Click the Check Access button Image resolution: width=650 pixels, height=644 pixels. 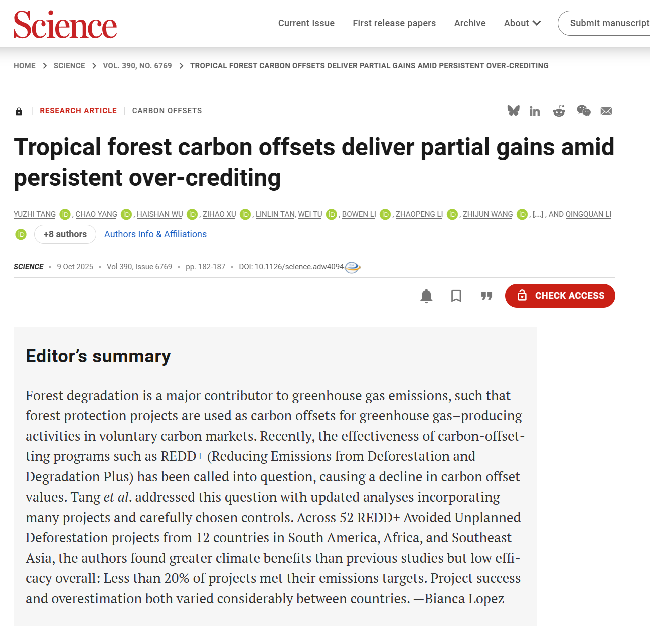point(560,296)
